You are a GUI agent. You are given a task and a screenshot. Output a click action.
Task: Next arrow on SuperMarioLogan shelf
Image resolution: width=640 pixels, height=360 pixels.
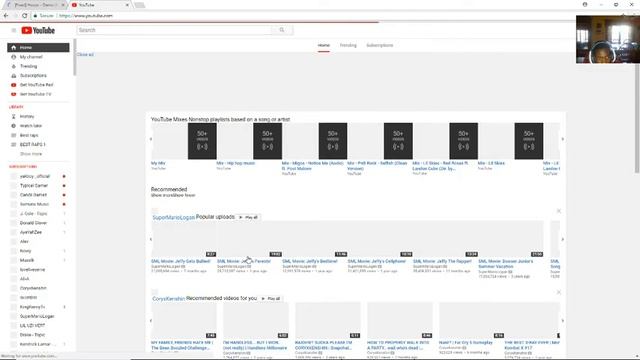pos(562,239)
